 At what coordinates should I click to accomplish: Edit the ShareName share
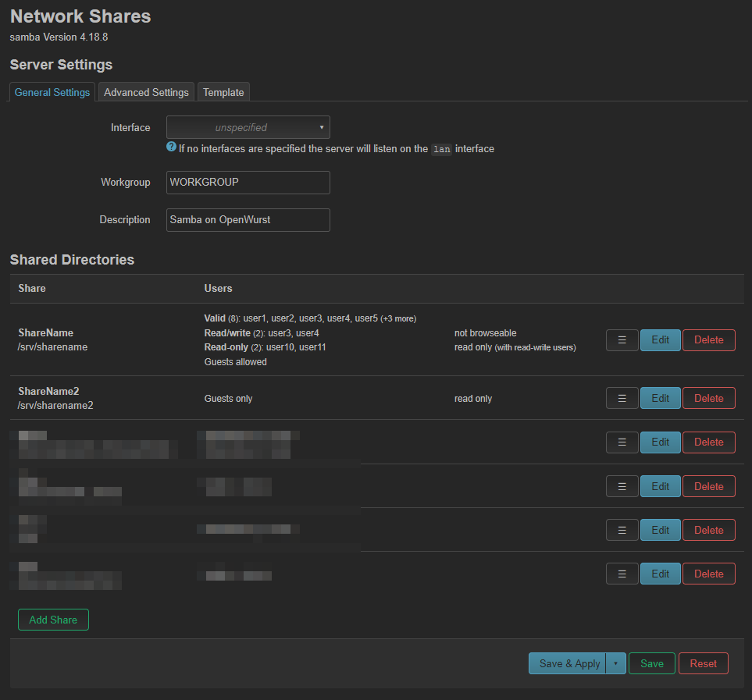click(660, 340)
